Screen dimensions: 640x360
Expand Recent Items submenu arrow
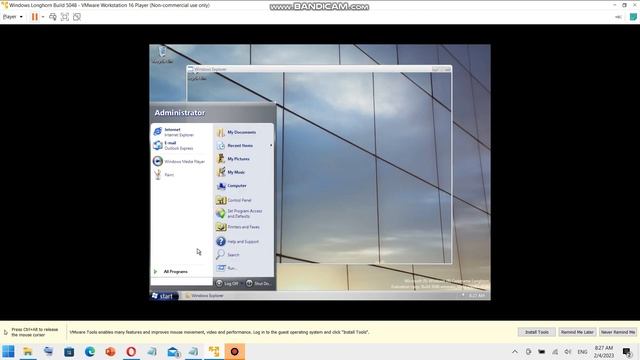coord(271,146)
